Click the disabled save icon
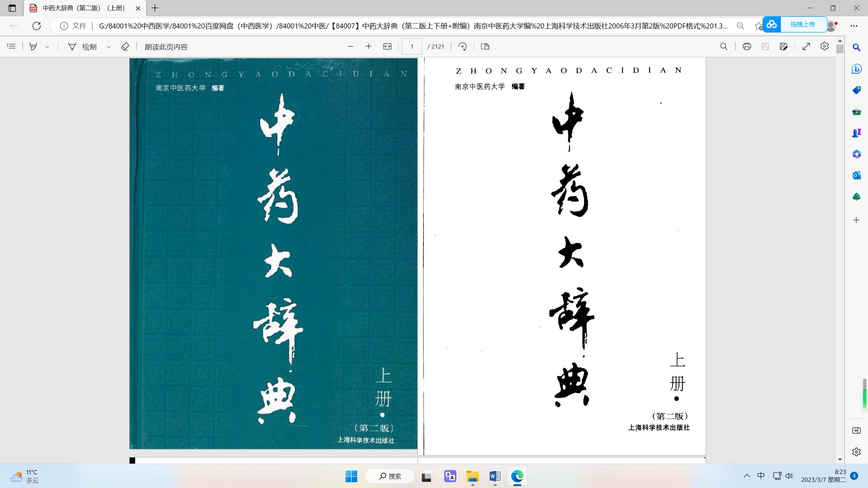The height and width of the screenshot is (488, 868). 765,46
